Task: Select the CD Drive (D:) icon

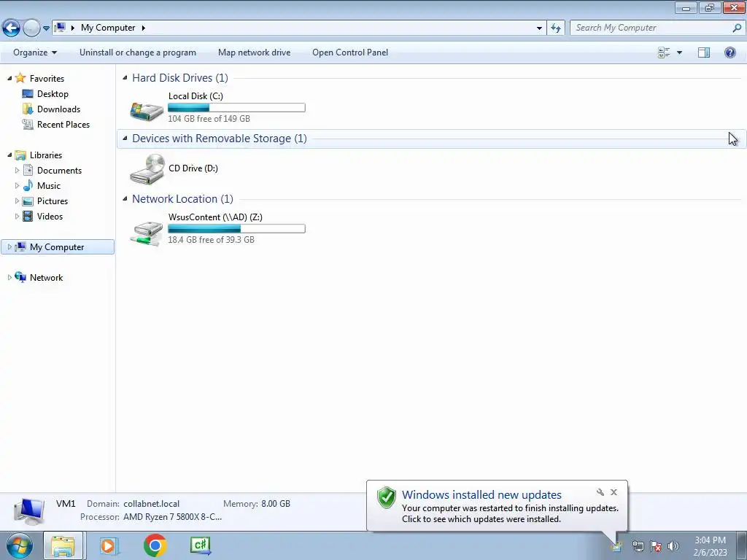Action: (147, 169)
